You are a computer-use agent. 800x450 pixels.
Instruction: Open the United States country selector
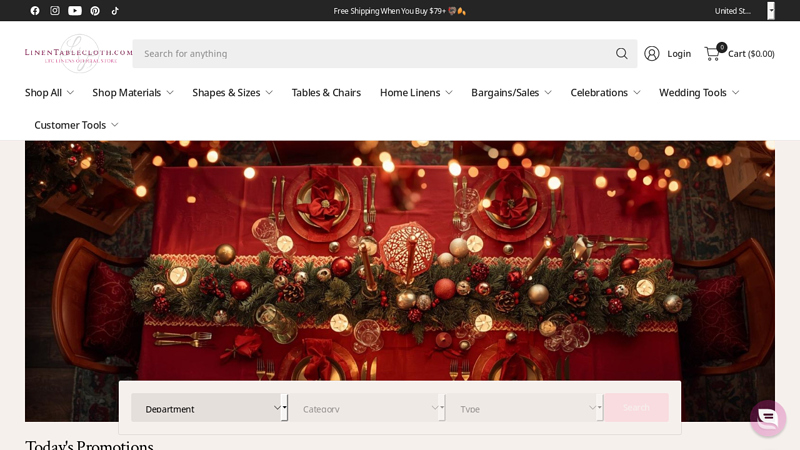tap(743, 11)
